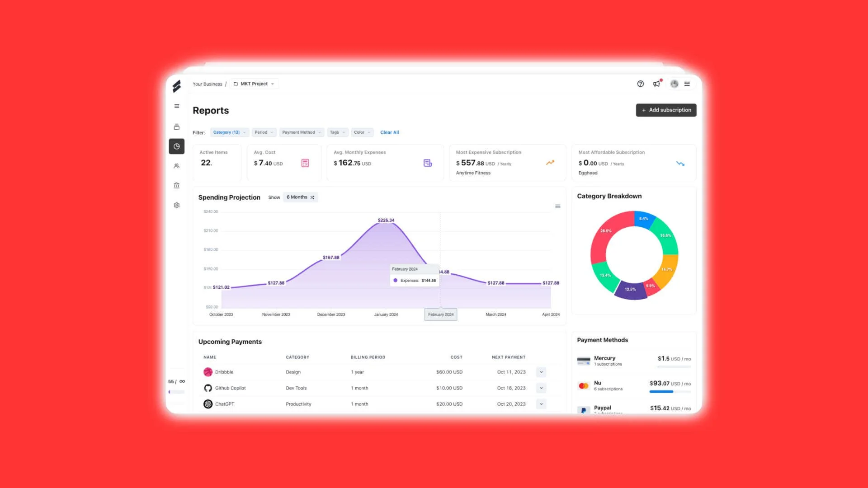Click the Clear All filters link
This screenshot has width=868, height=488.
[389, 132]
